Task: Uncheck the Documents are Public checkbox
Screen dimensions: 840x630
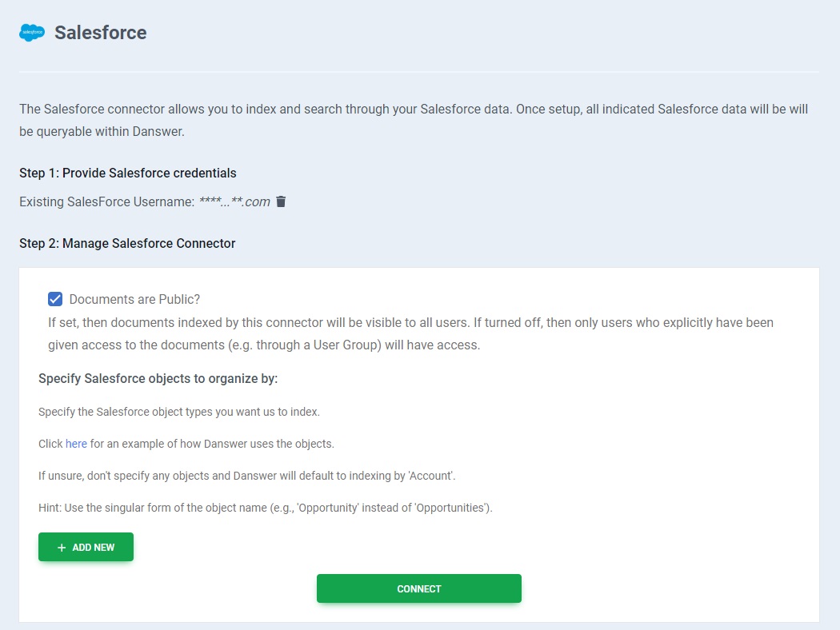Action: pyautogui.click(x=55, y=299)
